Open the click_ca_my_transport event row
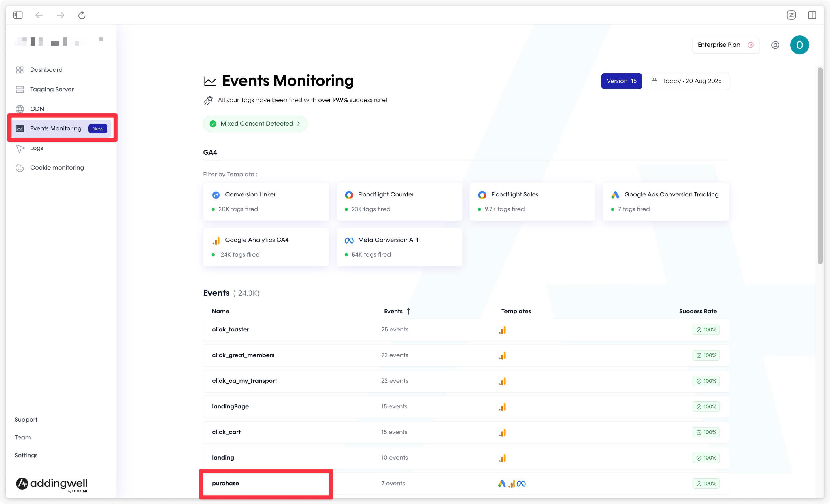Screen dimensions: 830x504 tap(466, 381)
